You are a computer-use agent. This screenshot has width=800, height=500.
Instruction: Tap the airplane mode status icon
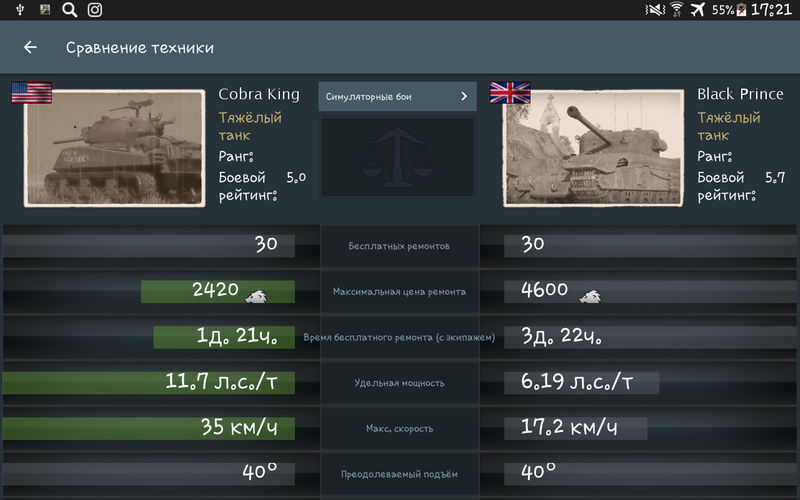tap(697, 9)
